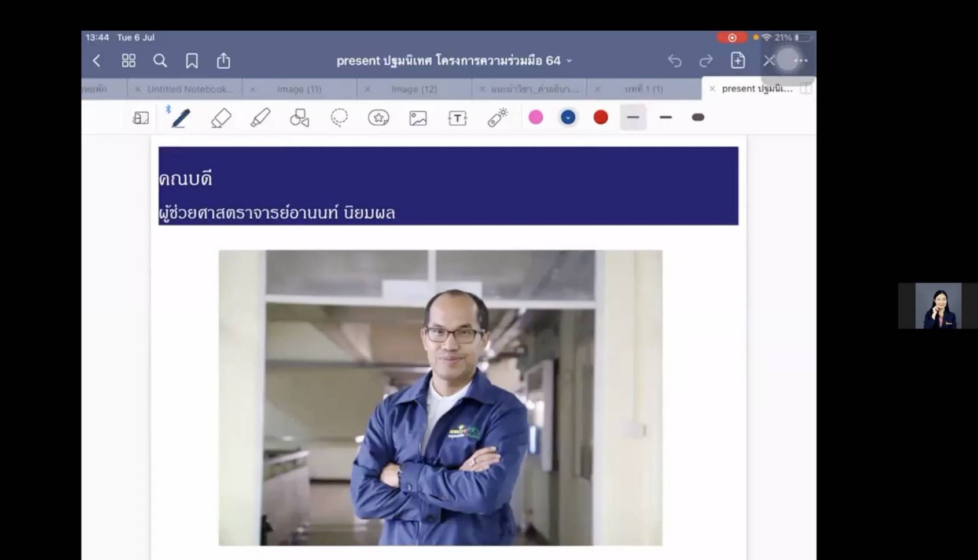
Task: Open the three-dot more options menu
Action: 801,61
